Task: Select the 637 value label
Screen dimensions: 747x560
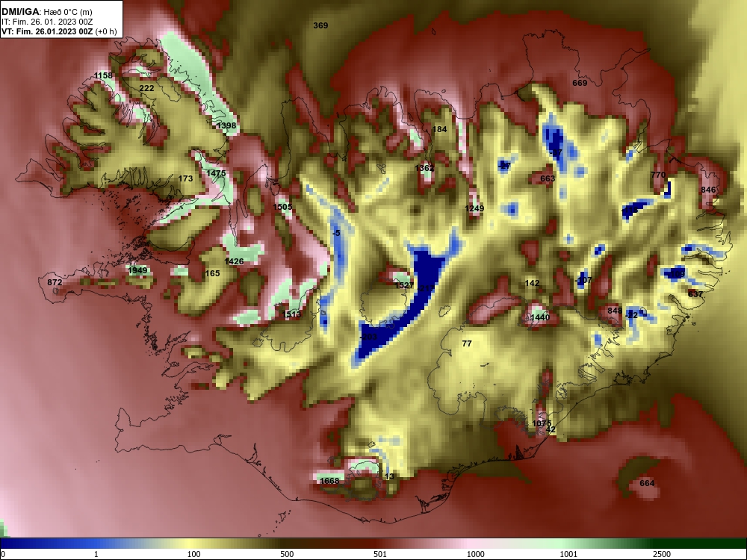Action: [695, 294]
